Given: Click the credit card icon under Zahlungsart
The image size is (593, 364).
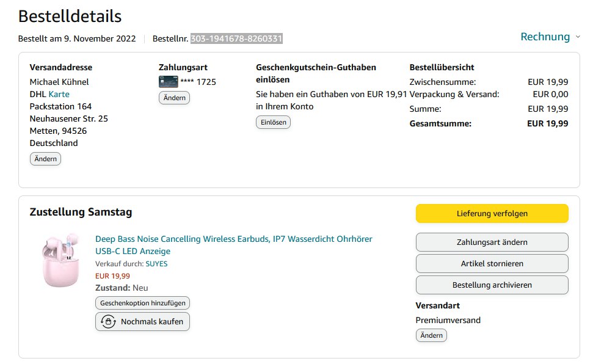Looking at the screenshot, I should click(168, 82).
